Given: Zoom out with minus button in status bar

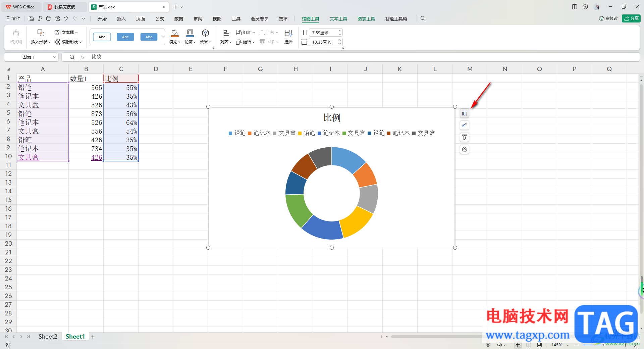Looking at the screenshot, I should tap(576, 345).
